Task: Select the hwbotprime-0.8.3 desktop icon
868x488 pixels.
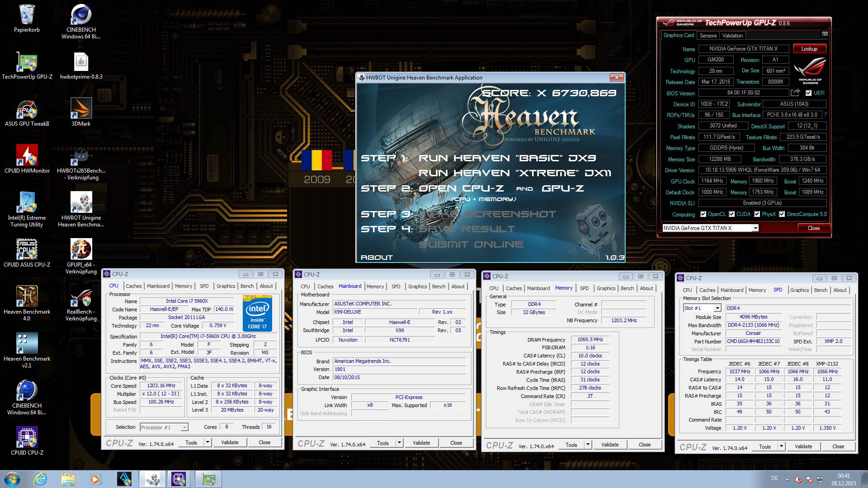Action: pos(81,66)
